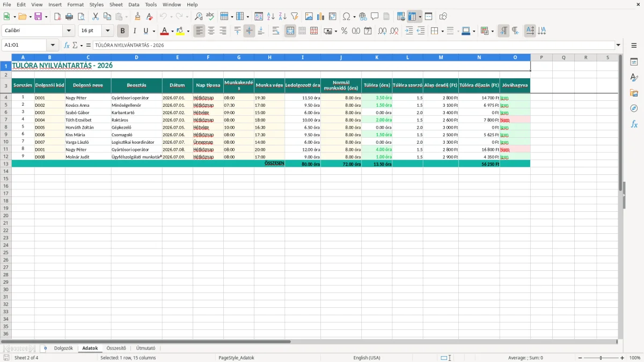Open background color dropdown arrow
This screenshot has height=362, width=644.
(x=188, y=31)
